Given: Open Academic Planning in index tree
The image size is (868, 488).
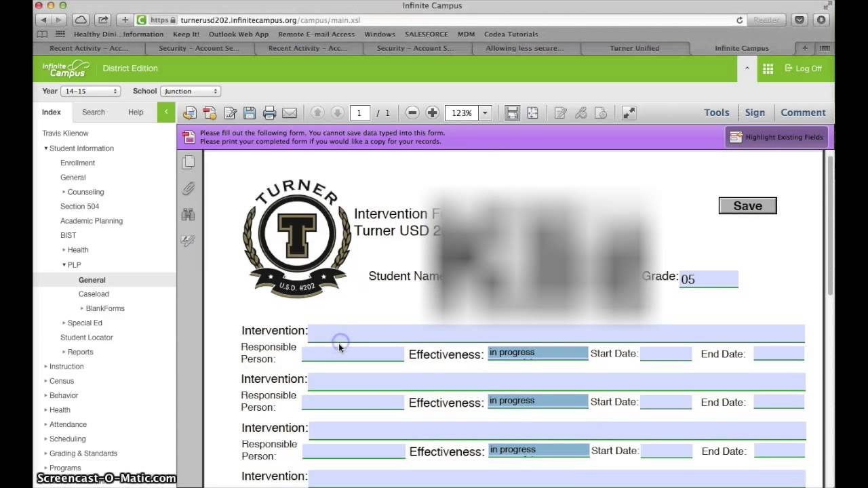Looking at the screenshot, I should click(x=92, y=221).
